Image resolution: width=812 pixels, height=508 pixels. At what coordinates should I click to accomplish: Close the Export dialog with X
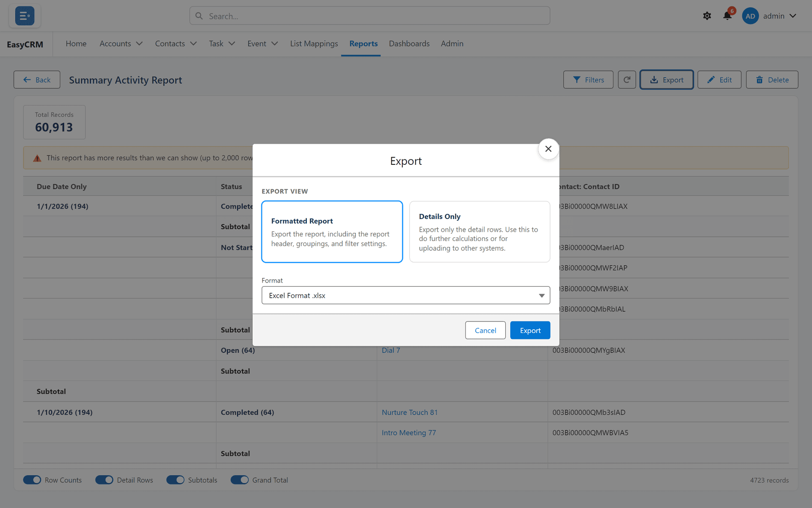(x=548, y=149)
